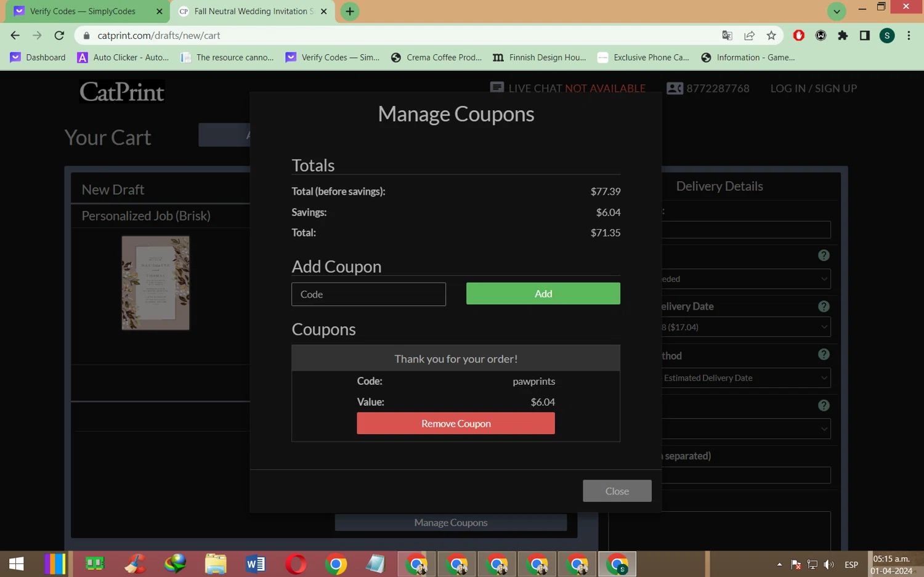924x577 pixels.
Task: Click the help icon beside the Method label
Action: point(824,355)
